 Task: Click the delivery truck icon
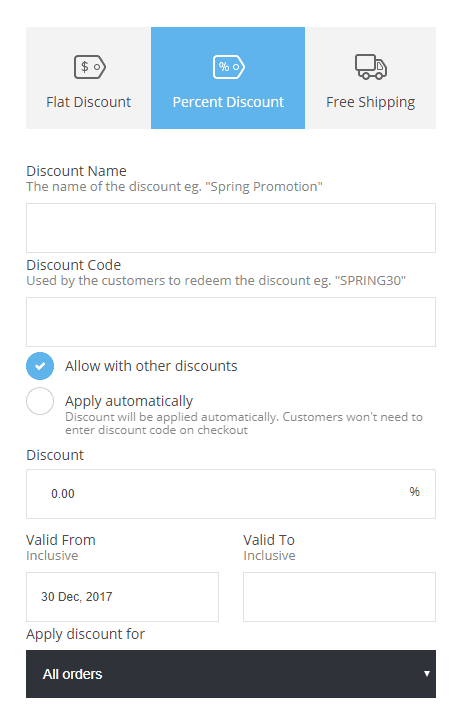371,67
